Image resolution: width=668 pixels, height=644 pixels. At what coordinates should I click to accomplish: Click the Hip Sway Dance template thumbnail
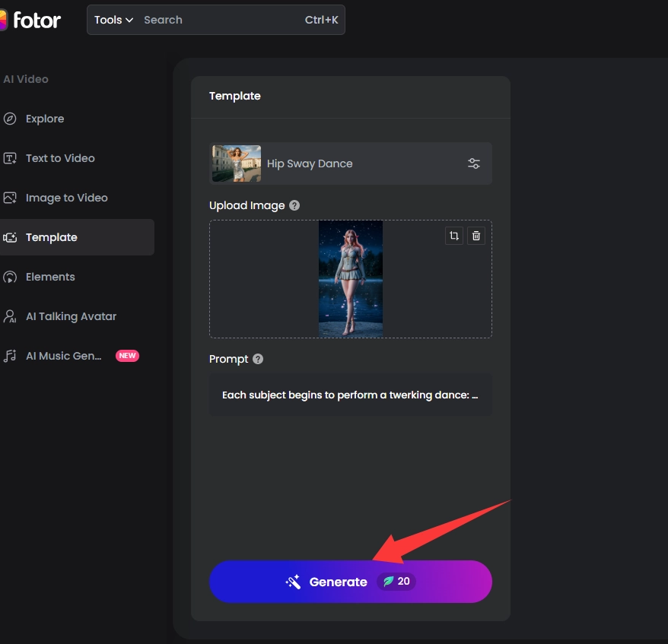235,163
